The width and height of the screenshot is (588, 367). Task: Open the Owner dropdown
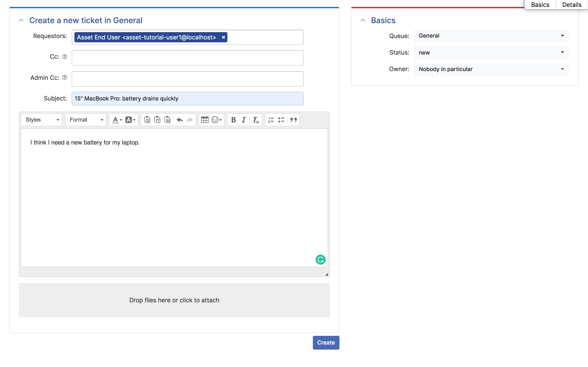[x=491, y=69]
